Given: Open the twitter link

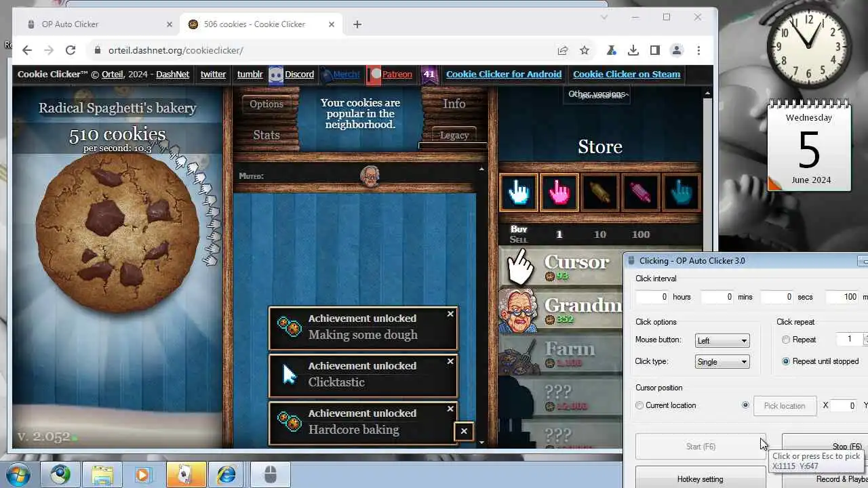Looking at the screenshot, I should pyautogui.click(x=213, y=74).
